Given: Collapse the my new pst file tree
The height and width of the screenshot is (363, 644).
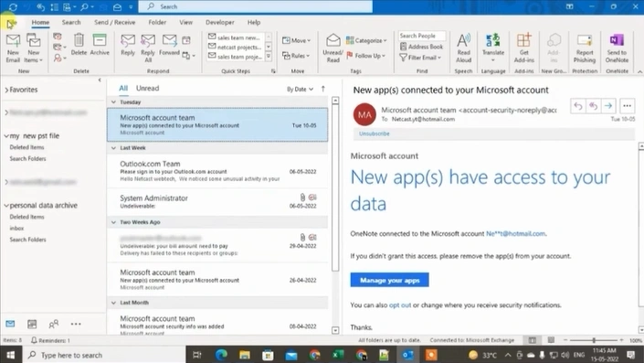Looking at the screenshot, I should coord(6,135).
